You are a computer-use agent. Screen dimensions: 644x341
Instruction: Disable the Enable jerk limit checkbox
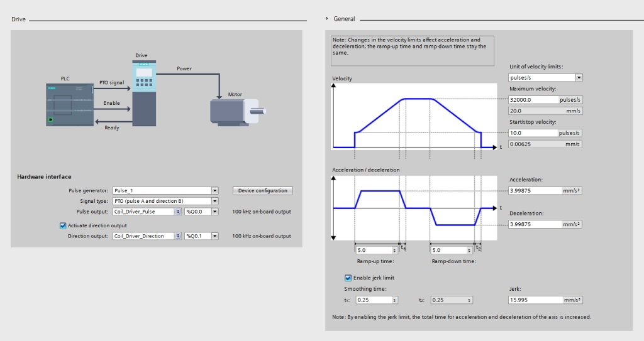pyautogui.click(x=348, y=278)
